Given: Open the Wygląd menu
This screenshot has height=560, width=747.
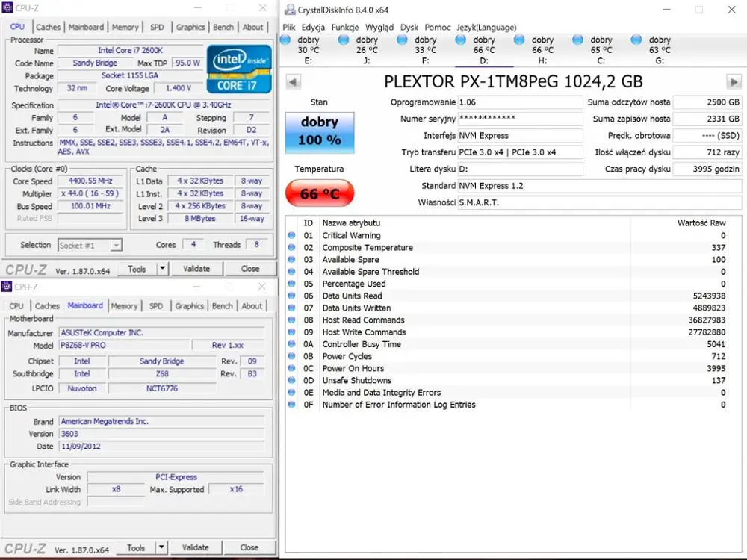Looking at the screenshot, I should point(379,27).
